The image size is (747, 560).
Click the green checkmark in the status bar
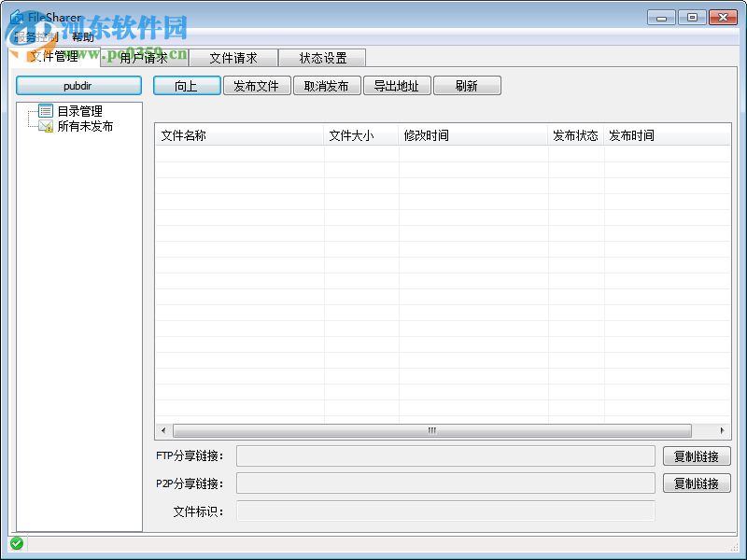pos(16,544)
